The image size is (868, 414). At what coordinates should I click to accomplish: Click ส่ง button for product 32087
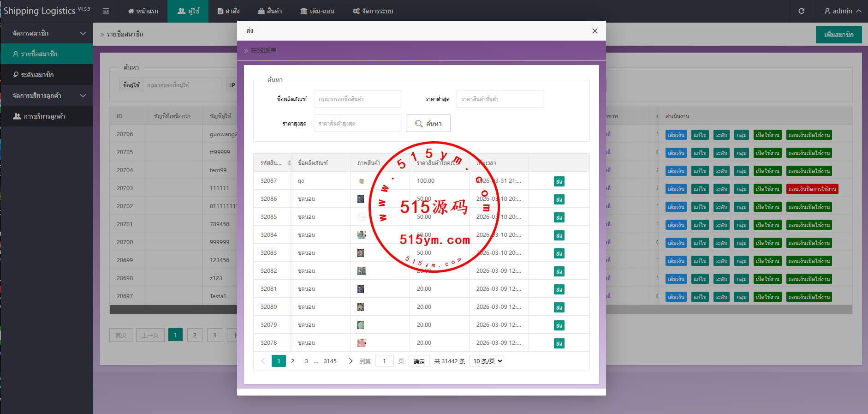pos(559,181)
